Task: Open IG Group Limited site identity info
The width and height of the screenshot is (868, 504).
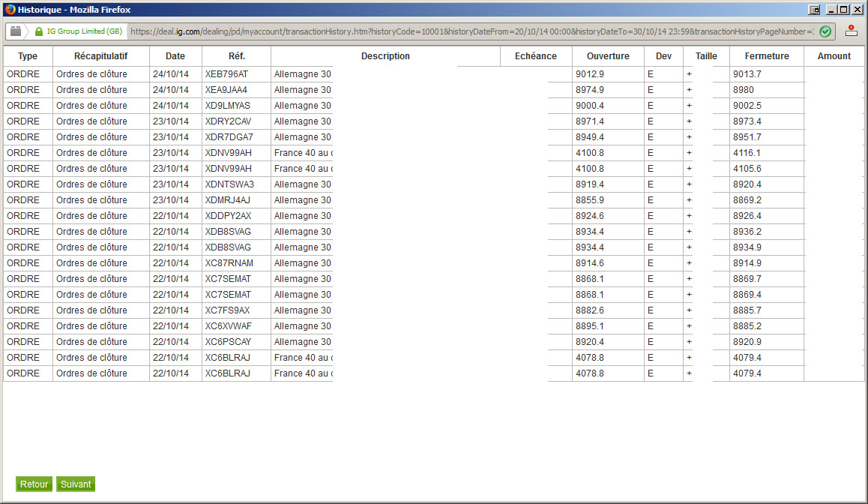Action: click(78, 31)
